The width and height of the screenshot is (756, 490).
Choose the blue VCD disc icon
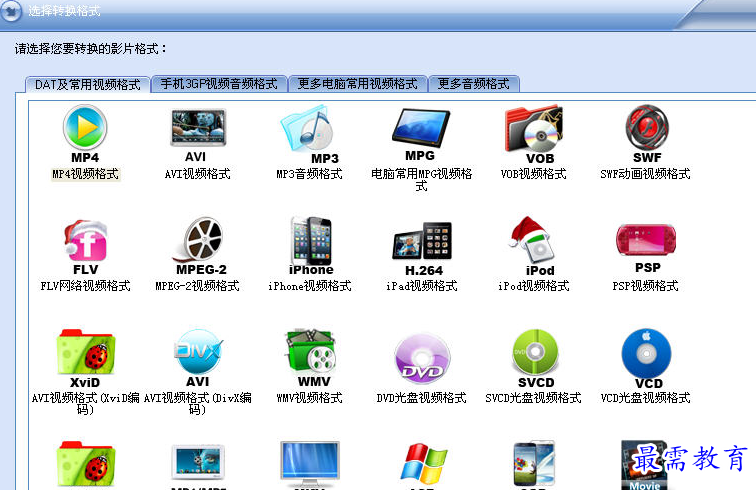(647, 354)
